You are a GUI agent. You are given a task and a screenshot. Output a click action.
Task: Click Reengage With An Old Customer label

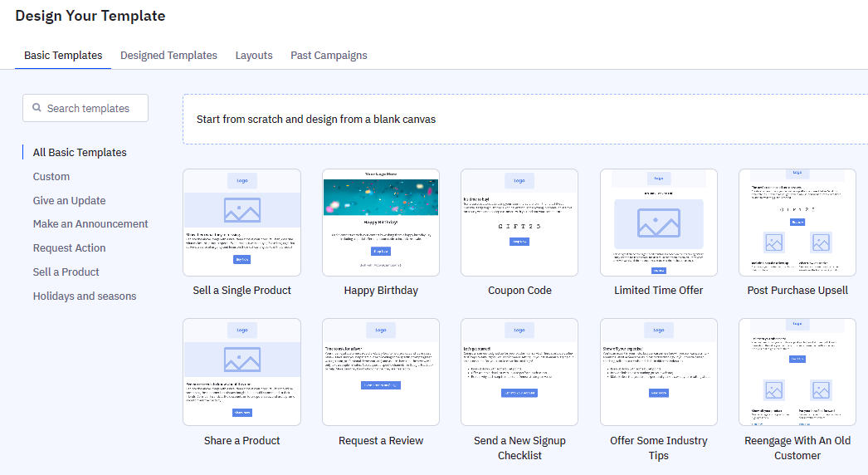point(797,448)
